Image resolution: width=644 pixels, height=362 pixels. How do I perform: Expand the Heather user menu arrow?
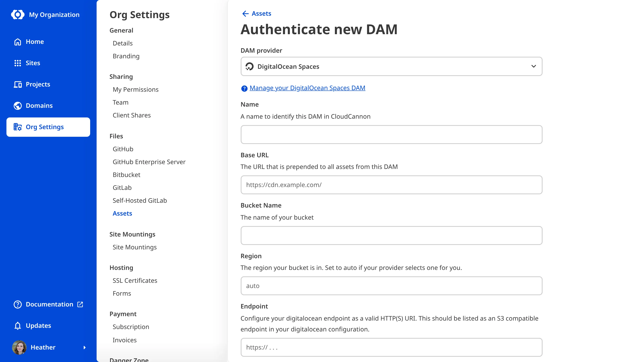[x=85, y=347]
